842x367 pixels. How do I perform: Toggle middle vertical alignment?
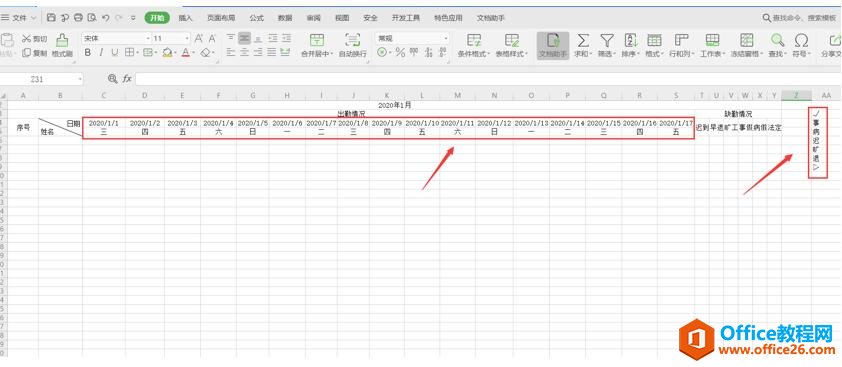coord(245,39)
